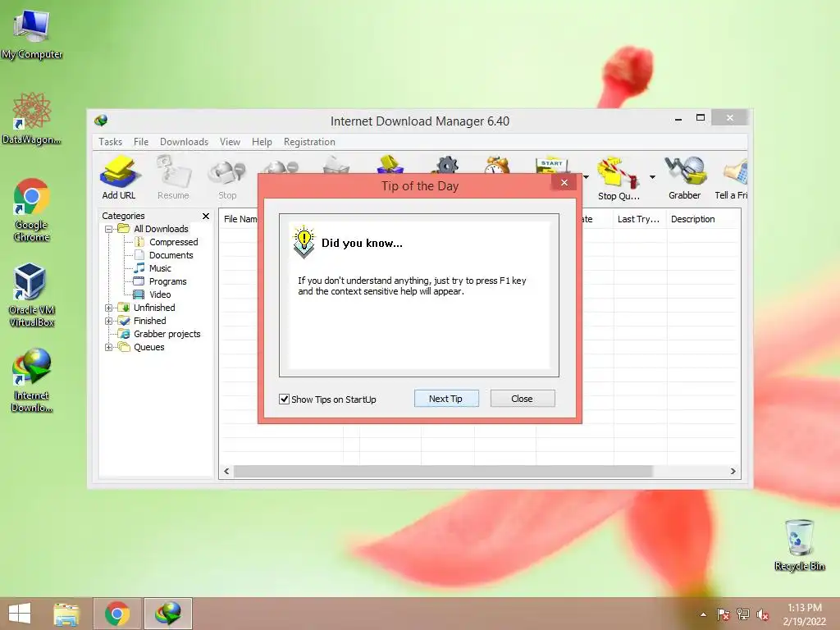Select the Compressed category
Image resolution: width=840 pixels, height=630 pixels.
pyautogui.click(x=174, y=242)
